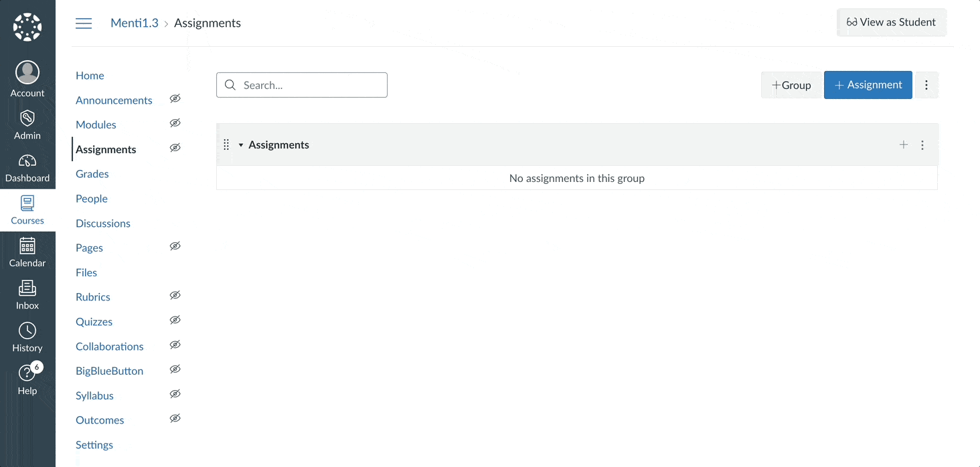Open BigBlueButton in course navigation
980x467 pixels.
pyautogui.click(x=110, y=371)
